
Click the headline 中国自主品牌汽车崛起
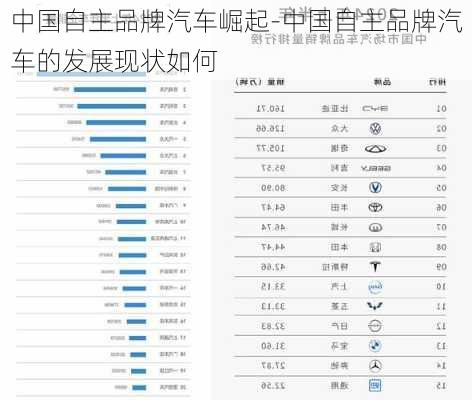[x=140, y=21]
